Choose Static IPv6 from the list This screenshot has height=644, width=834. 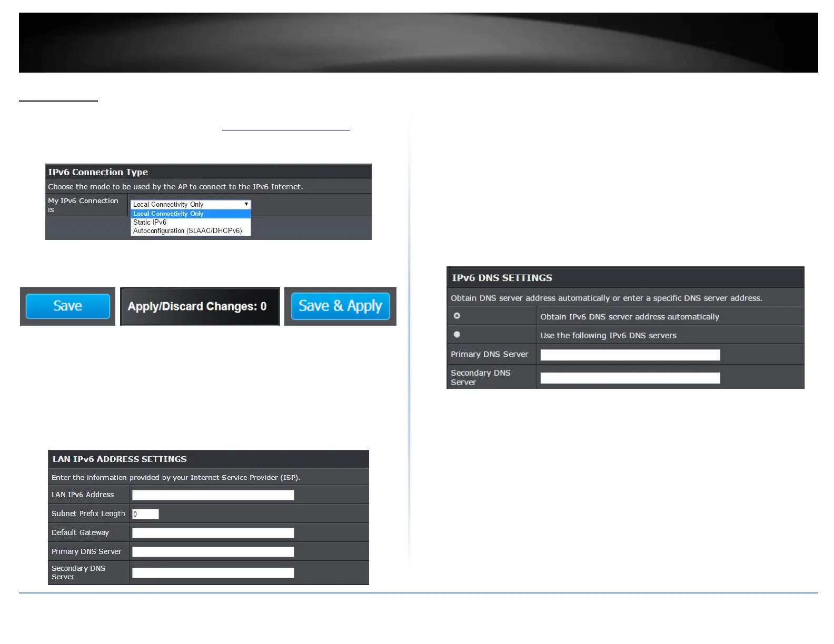coord(191,222)
